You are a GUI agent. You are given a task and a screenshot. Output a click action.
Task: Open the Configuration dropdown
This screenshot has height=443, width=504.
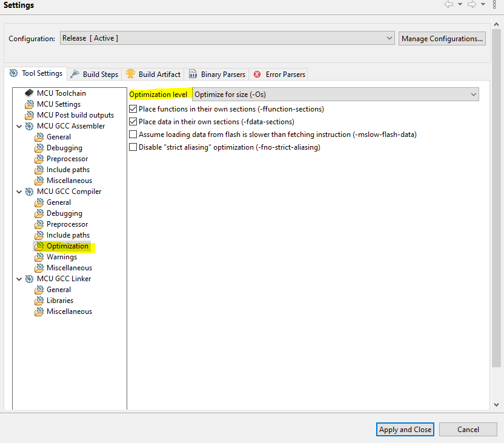click(391, 38)
